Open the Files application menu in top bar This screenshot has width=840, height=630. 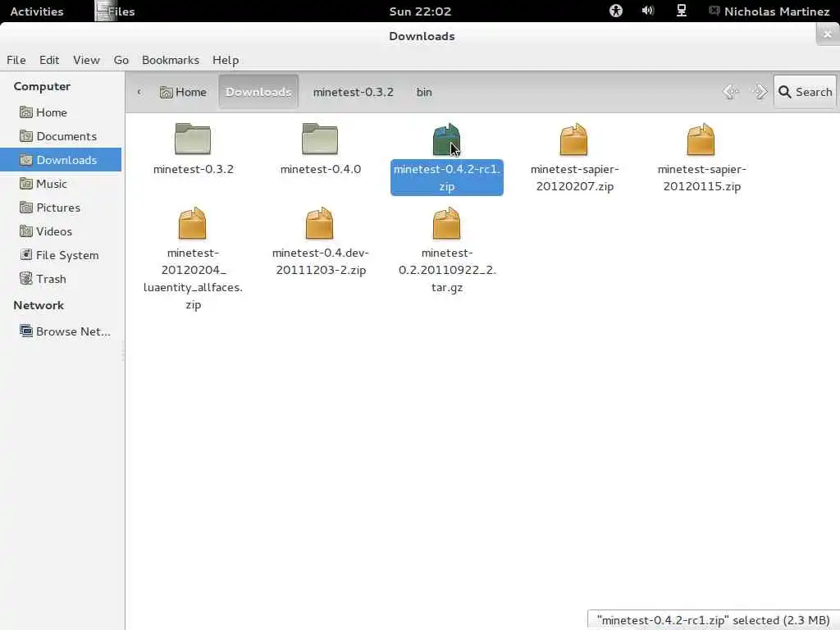click(x=115, y=11)
